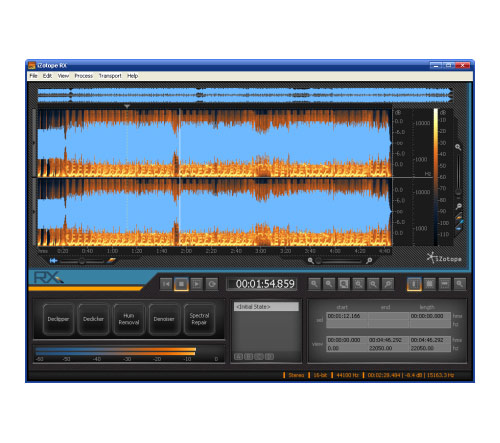This screenshot has width=500, height=443.
Task: Click the first zoom in magnifier icon
Action: coord(314,284)
